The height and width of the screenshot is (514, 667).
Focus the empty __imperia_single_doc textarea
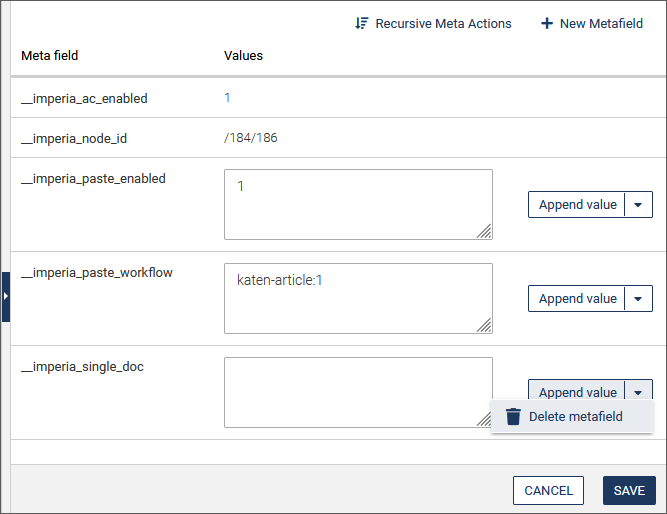pos(358,393)
